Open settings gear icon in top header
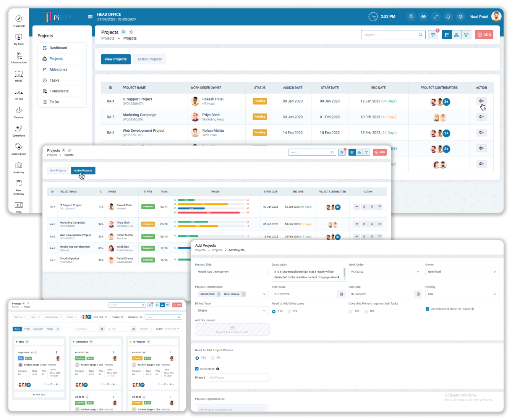The width and height of the screenshot is (512, 420). click(x=460, y=17)
